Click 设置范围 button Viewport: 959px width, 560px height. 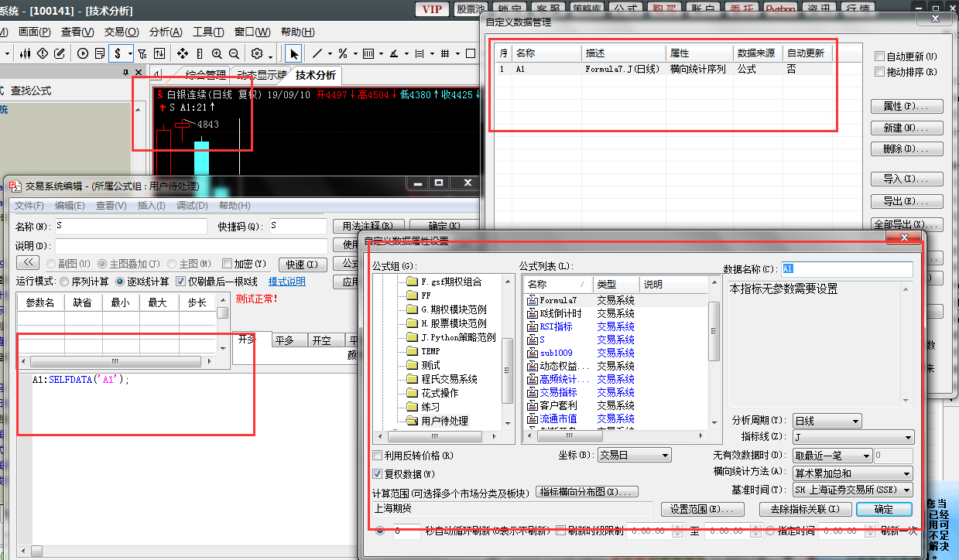tap(702, 509)
